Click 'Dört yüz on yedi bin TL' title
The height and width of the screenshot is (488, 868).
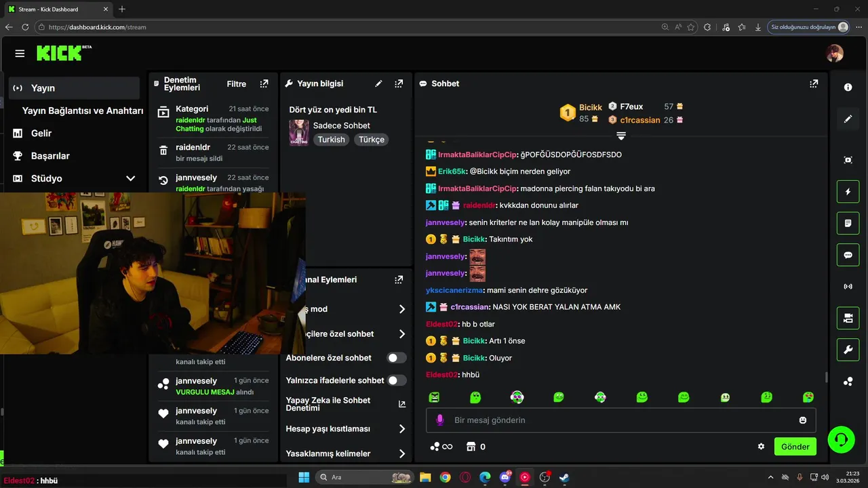pos(333,110)
